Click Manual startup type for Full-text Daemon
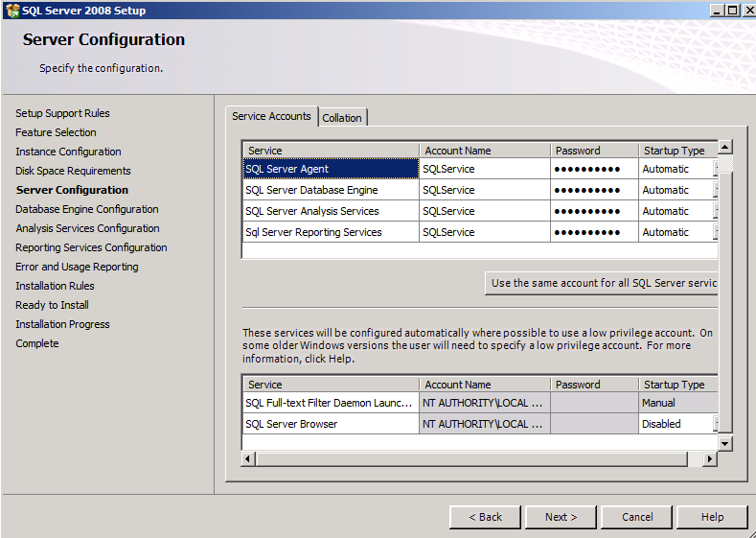Image resolution: width=756 pixels, height=538 pixels. point(678,403)
